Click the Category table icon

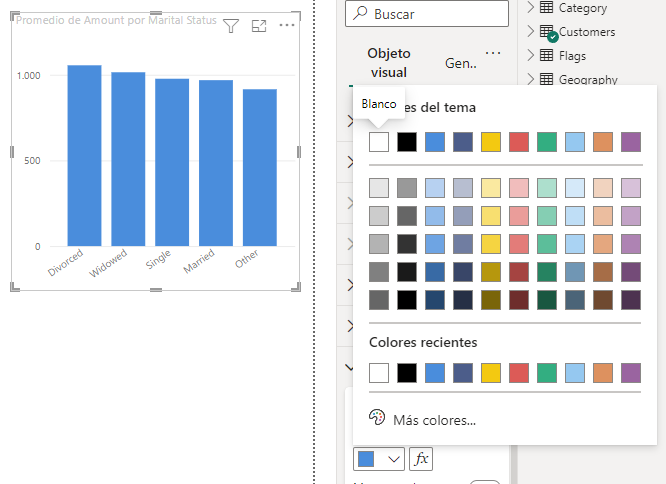point(546,8)
